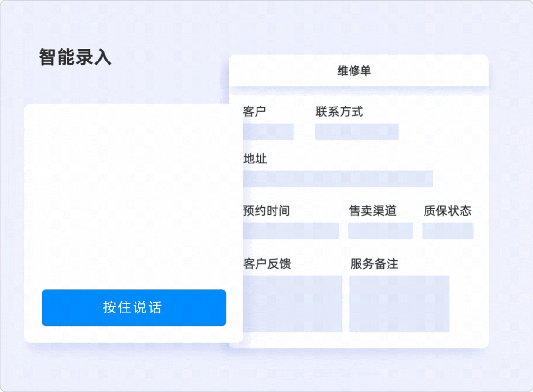533x392 pixels.
Task: Click the 售卖渠道 input field
Action: click(x=380, y=231)
